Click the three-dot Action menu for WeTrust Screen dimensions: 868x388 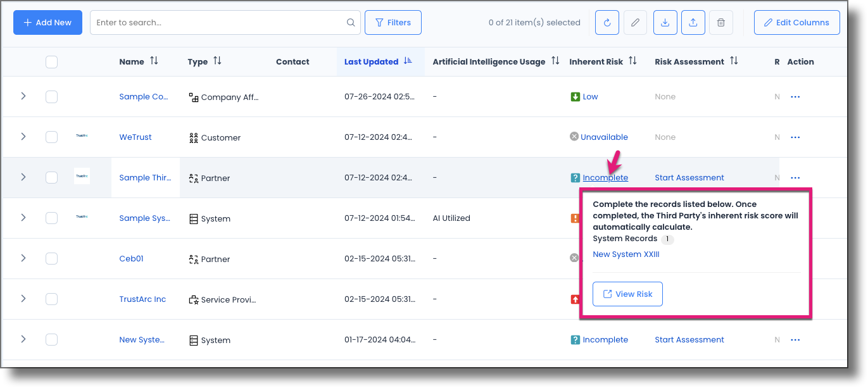click(x=795, y=137)
